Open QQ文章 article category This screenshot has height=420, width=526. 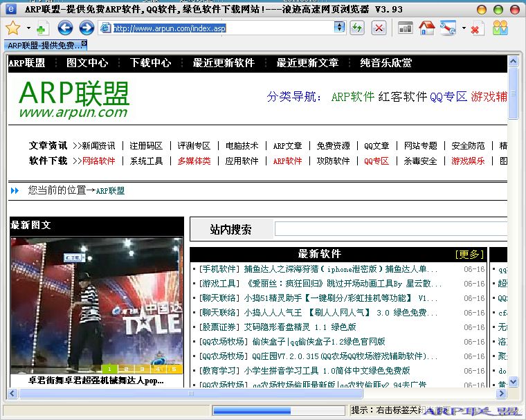[377, 145]
